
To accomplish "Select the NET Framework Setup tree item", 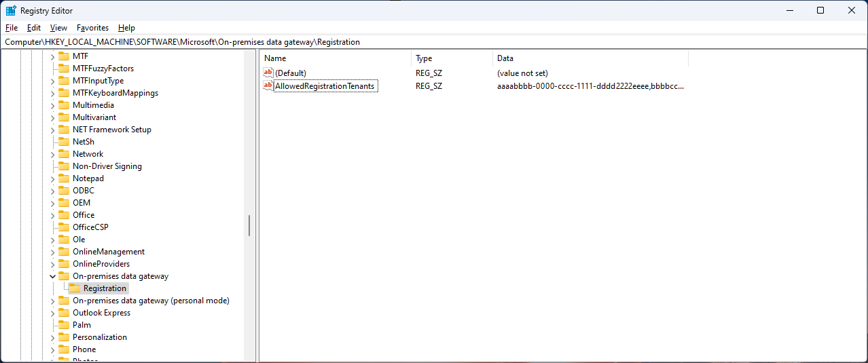I will pos(112,130).
